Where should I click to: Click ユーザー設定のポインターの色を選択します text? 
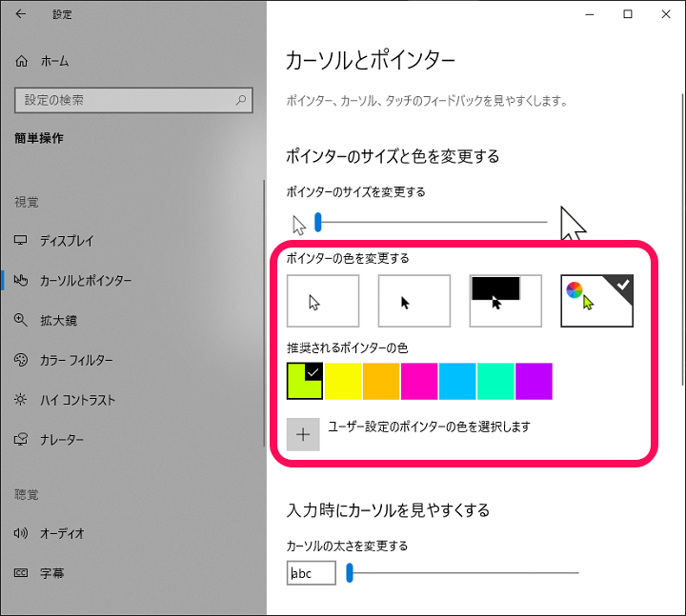point(429,427)
